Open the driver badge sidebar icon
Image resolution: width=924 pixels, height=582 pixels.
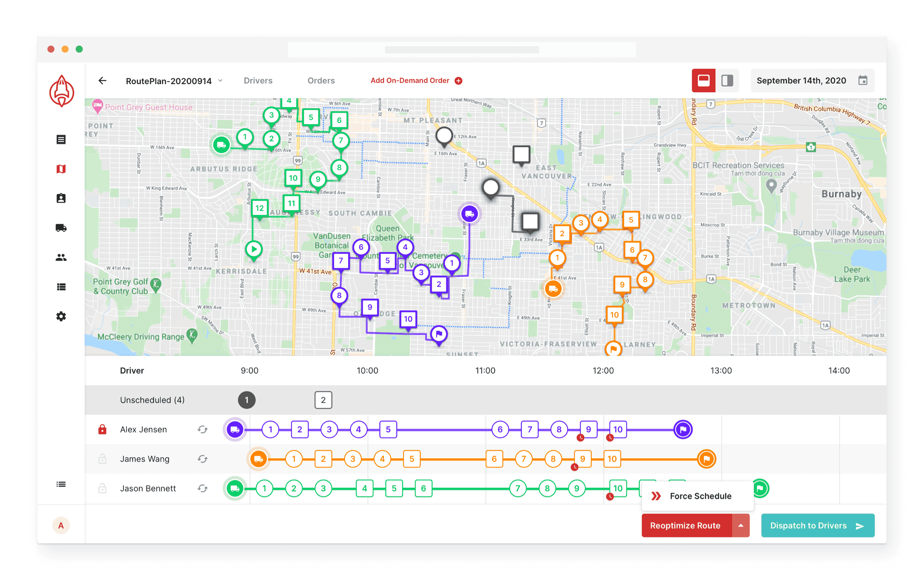point(61,198)
